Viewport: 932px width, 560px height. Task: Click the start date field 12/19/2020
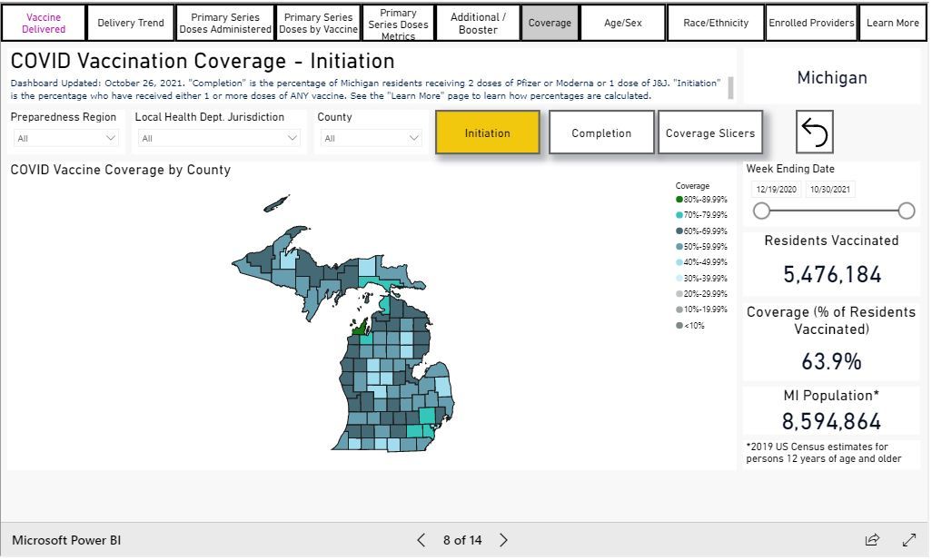(776, 190)
